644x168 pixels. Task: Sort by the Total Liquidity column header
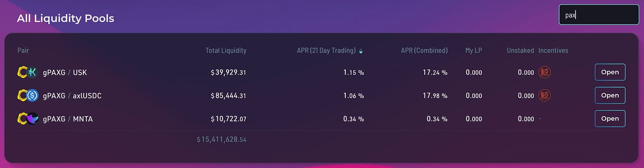click(226, 50)
